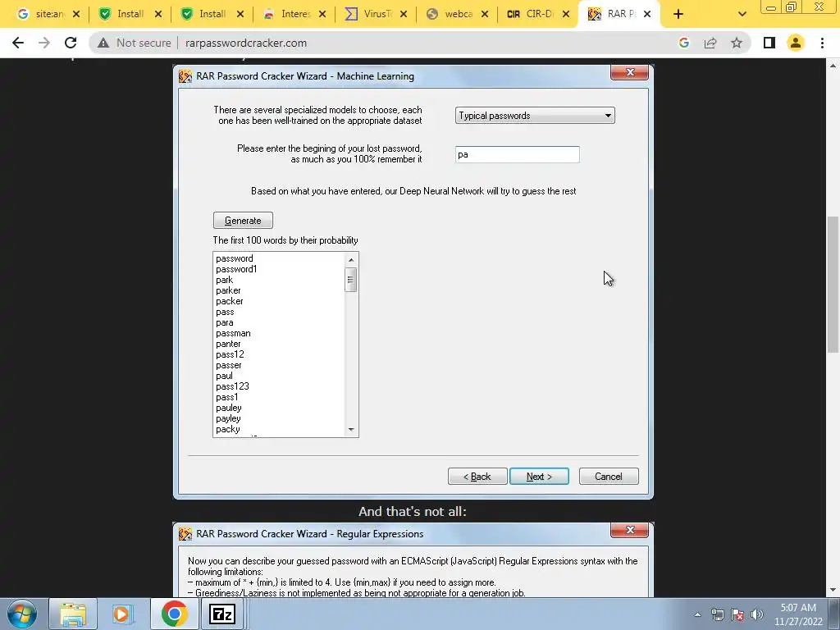This screenshot has width=840, height=630.
Task: Click the Chrome taskbar icon
Action: click(x=174, y=614)
